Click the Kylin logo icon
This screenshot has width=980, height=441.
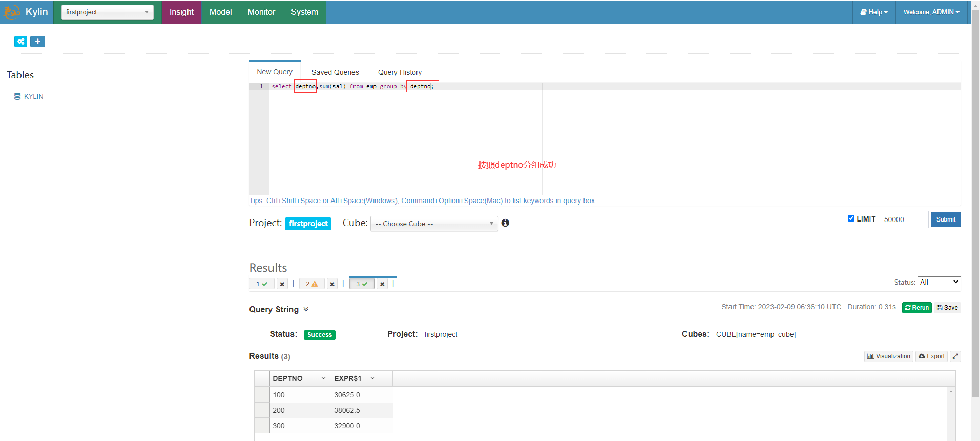coord(12,12)
